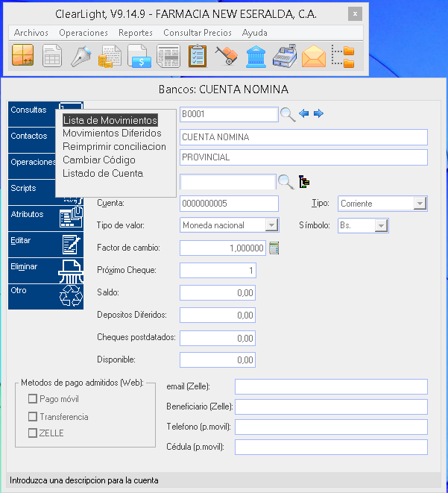
Task: Check the Transferencia payment option
Action: tap(33, 417)
